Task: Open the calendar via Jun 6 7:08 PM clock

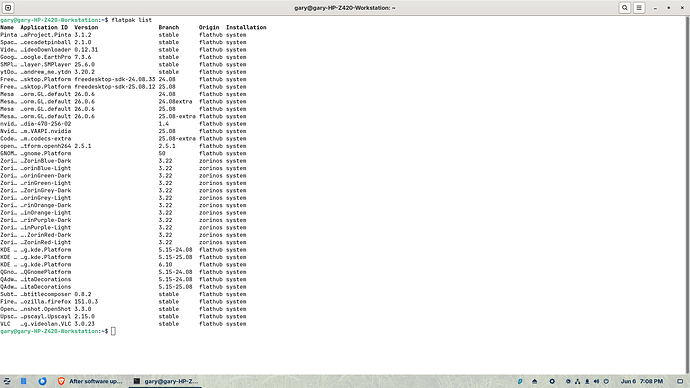Action: [x=642, y=381]
